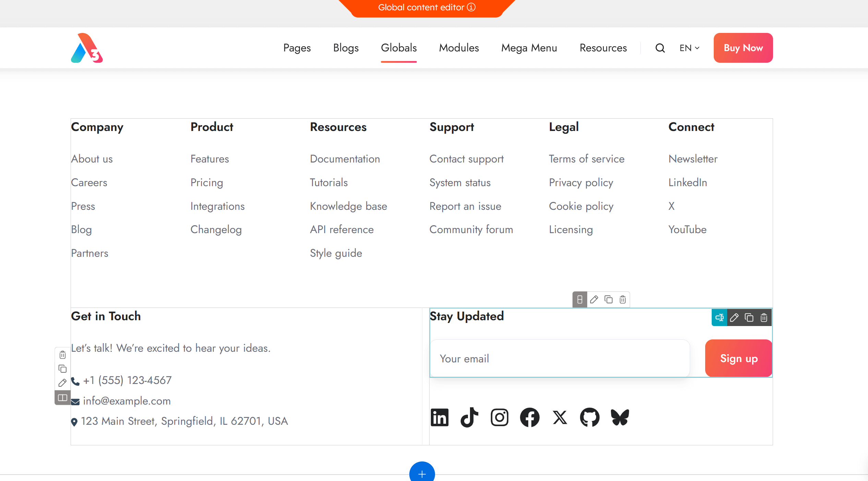The image size is (868, 481).
Task: Click the column layout icon in left toolbar
Action: click(62, 398)
